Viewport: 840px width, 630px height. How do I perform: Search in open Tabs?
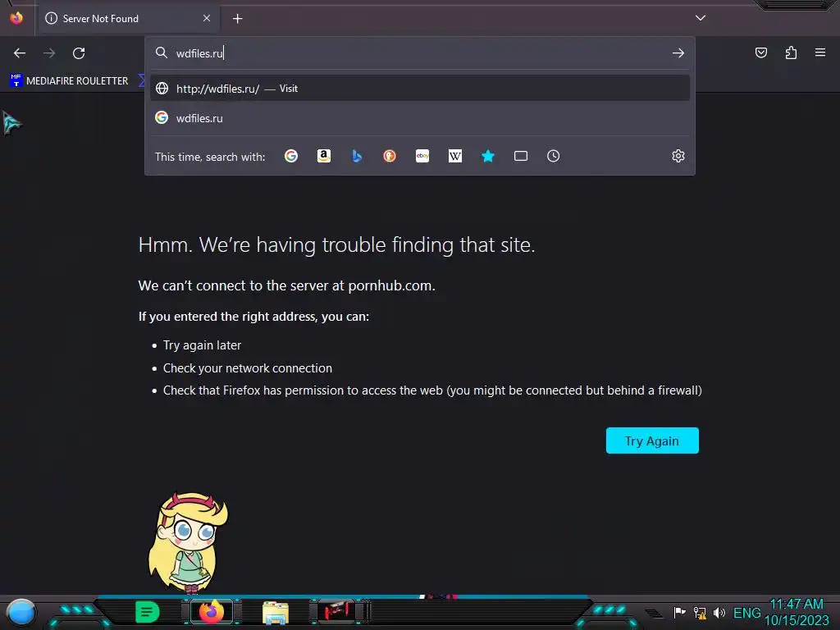coord(521,156)
